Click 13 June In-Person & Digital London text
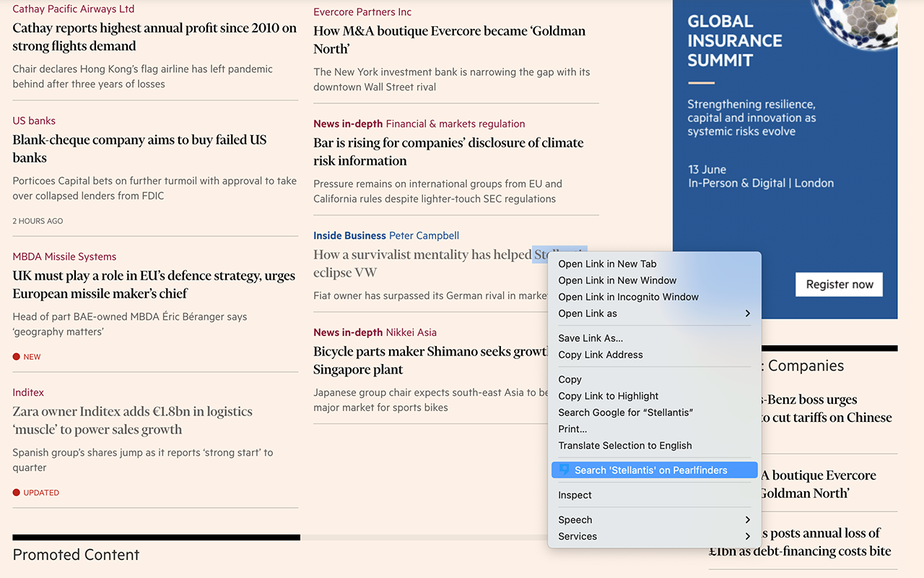Image resolution: width=924 pixels, height=578 pixels. [x=761, y=176]
